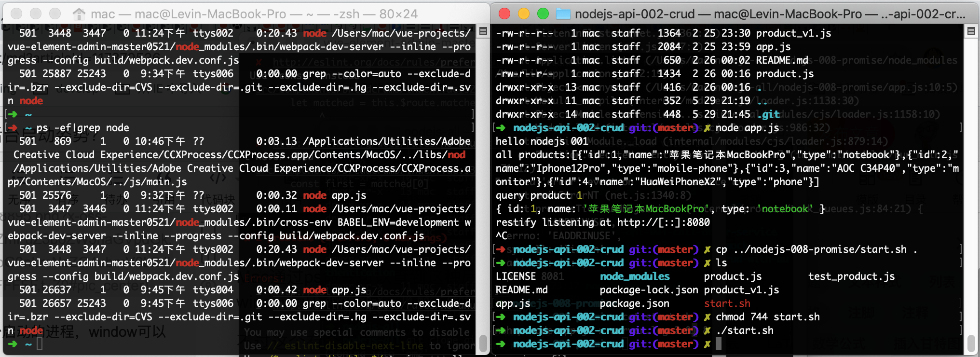Viewport: 980px width, 357px height.
Task: Click the left zsh window scrollbar thumb
Action: tap(483, 344)
